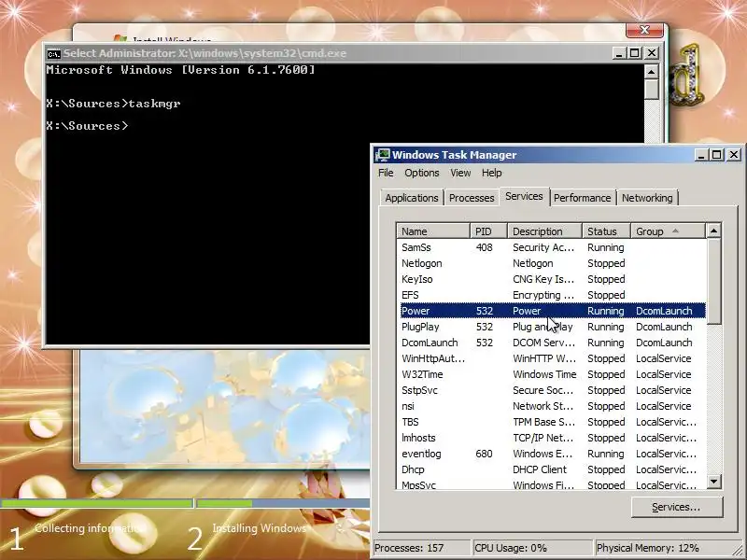Select the W32Time service row
Screen dimensions: 747x560
point(553,374)
